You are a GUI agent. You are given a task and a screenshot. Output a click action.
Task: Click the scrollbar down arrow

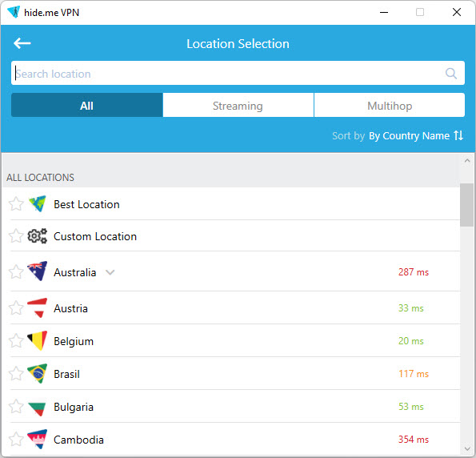click(x=467, y=448)
